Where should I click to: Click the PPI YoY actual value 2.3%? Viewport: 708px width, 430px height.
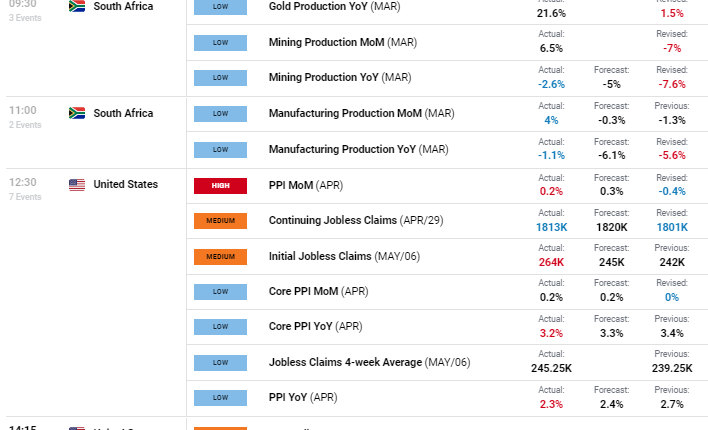click(551, 404)
